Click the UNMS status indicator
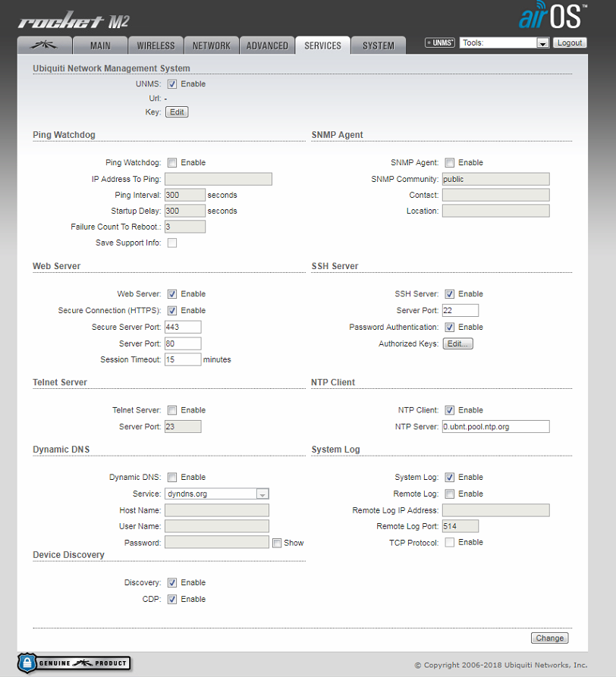Image resolution: width=616 pixels, height=677 pixels. tap(440, 42)
